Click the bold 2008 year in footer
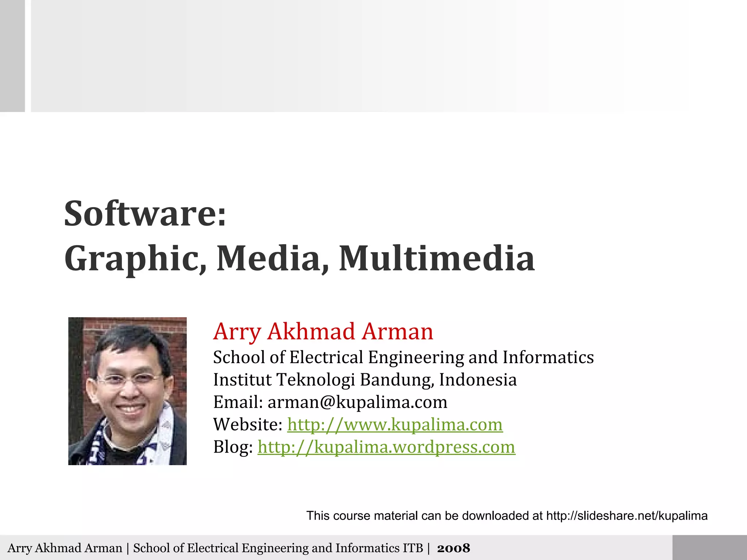 [453, 548]
